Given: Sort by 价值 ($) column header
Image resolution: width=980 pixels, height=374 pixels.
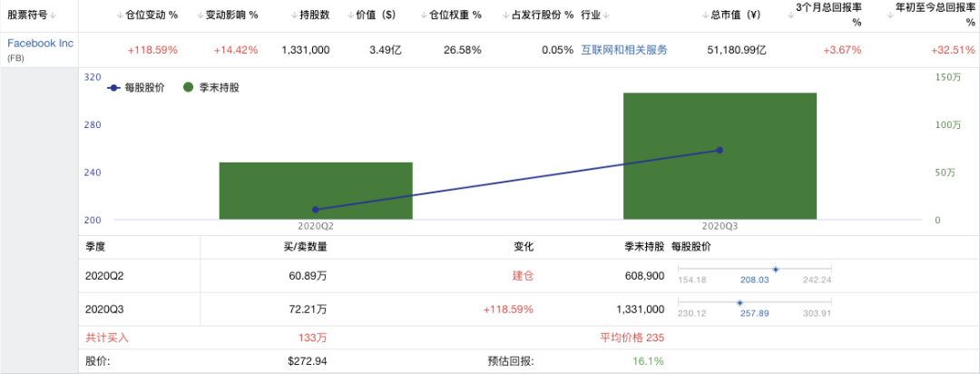Looking at the screenshot, I should click(x=371, y=15).
